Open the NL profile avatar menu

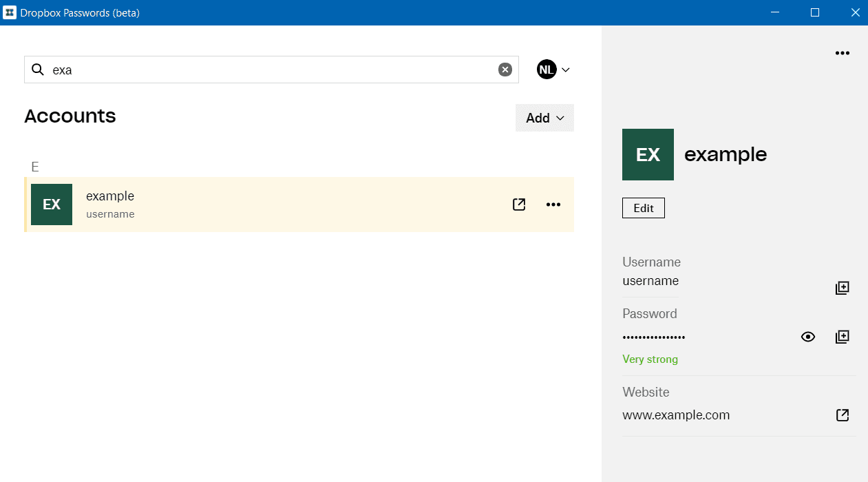point(547,70)
